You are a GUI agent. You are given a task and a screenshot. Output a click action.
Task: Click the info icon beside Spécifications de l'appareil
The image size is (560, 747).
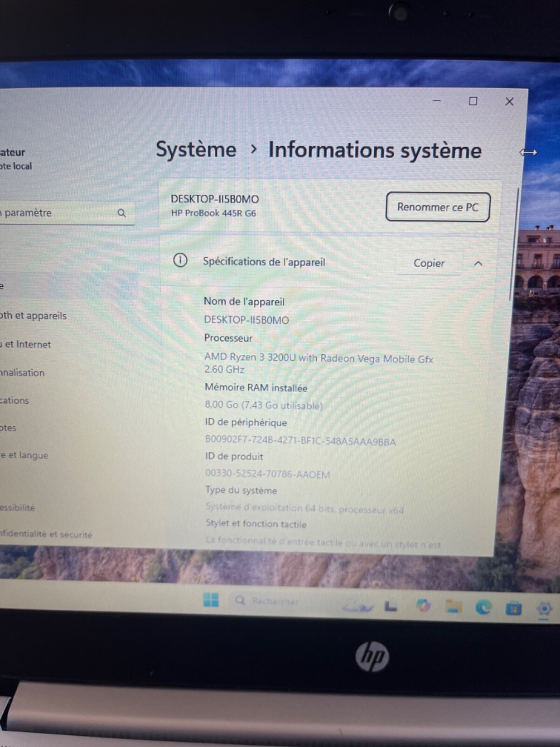[x=180, y=260]
